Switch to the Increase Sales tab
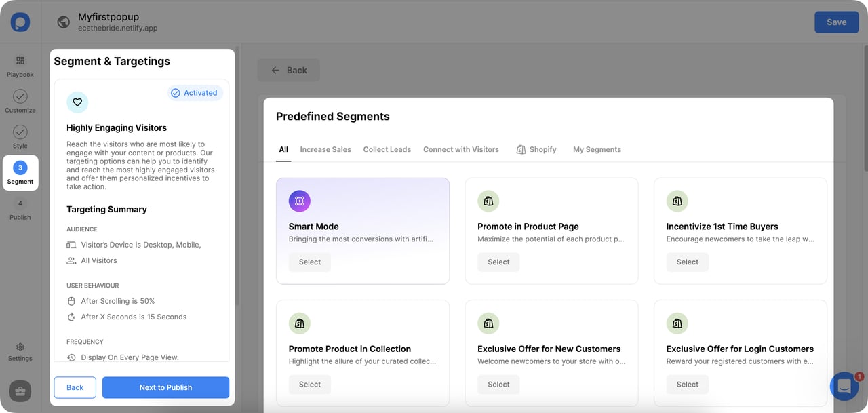868x413 pixels. coord(325,149)
